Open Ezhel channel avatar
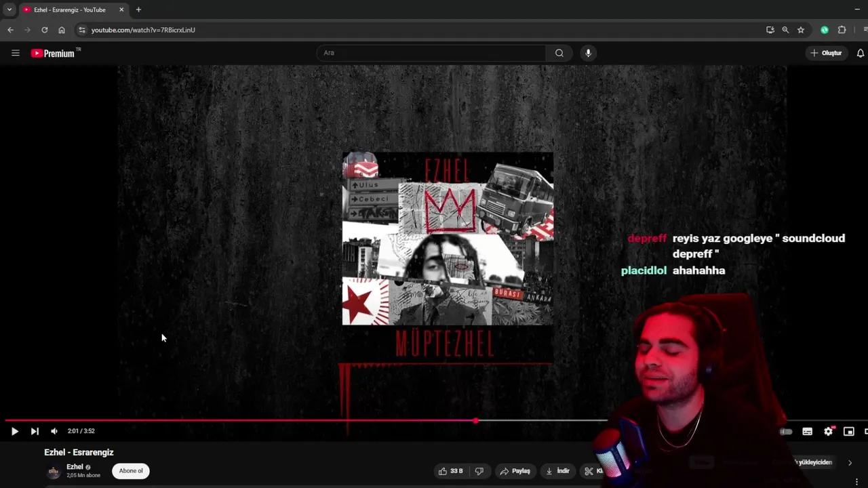This screenshot has width=868, height=488. pyautogui.click(x=53, y=472)
